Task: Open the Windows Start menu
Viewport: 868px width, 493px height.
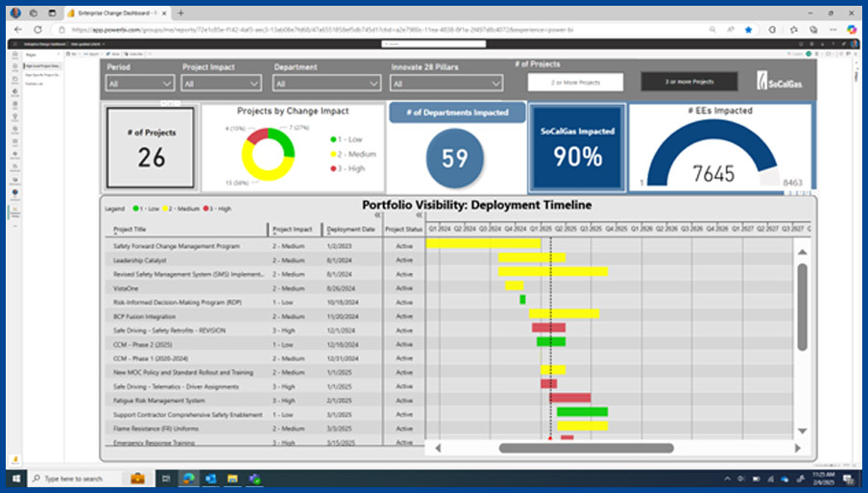Action: (x=16, y=479)
